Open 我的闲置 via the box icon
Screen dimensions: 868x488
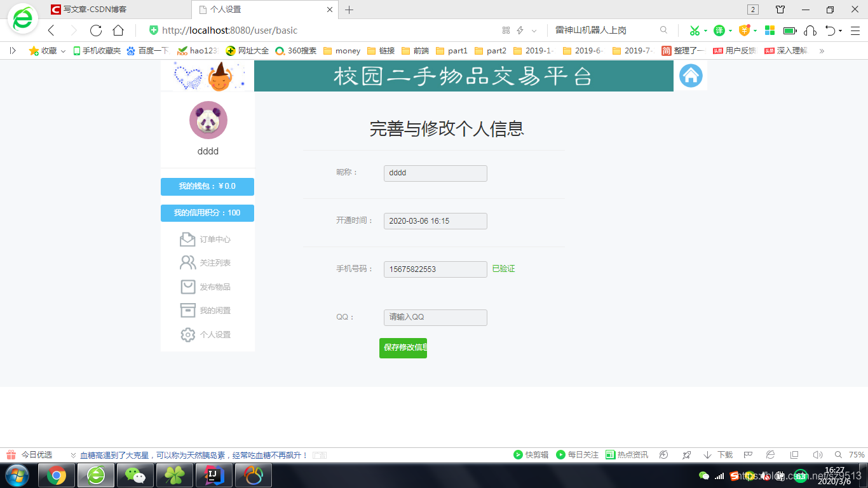pos(187,310)
